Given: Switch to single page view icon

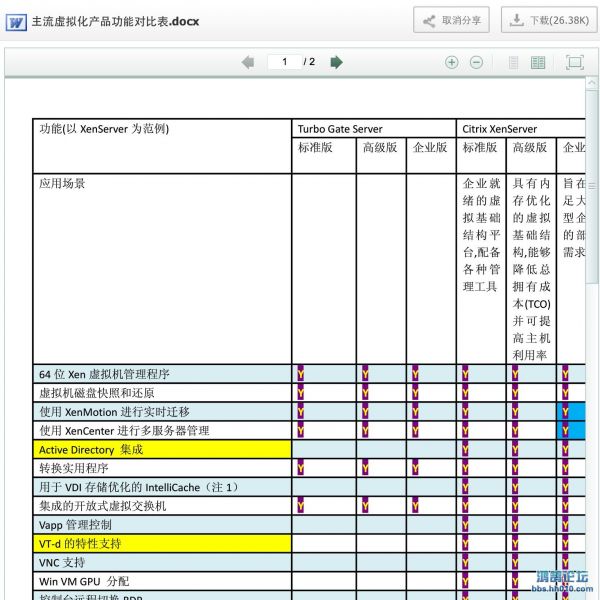Looking at the screenshot, I should tap(513, 62).
